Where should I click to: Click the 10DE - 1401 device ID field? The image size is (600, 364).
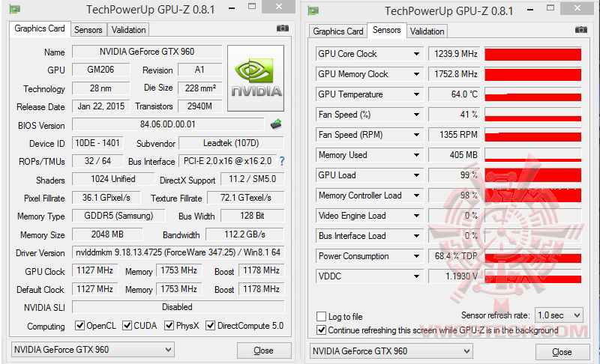tap(97, 143)
